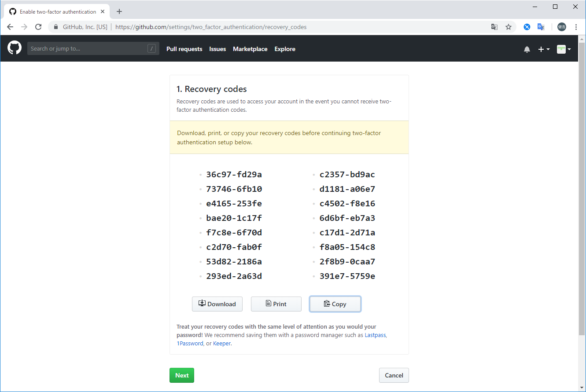Open the profile avatar dropdown

pyautogui.click(x=564, y=49)
